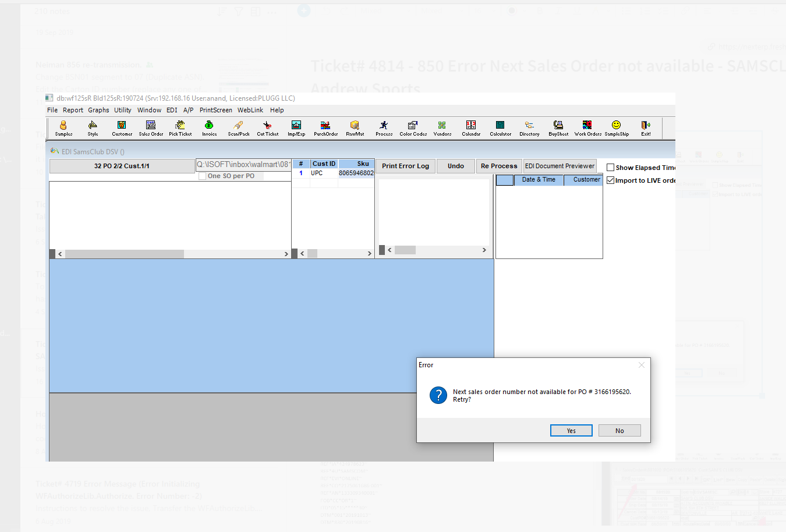Click left arrow of left PO list scrollbar

click(60, 254)
